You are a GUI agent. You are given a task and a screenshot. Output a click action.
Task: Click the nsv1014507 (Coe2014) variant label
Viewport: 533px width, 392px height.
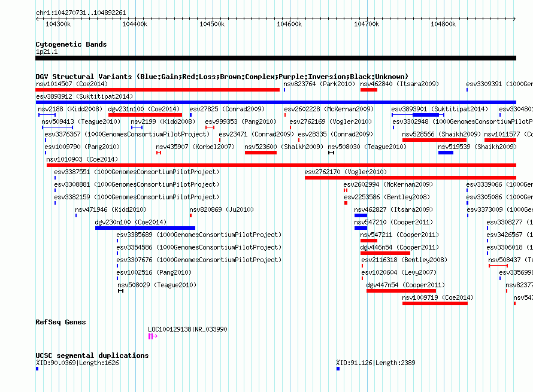click(72, 84)
